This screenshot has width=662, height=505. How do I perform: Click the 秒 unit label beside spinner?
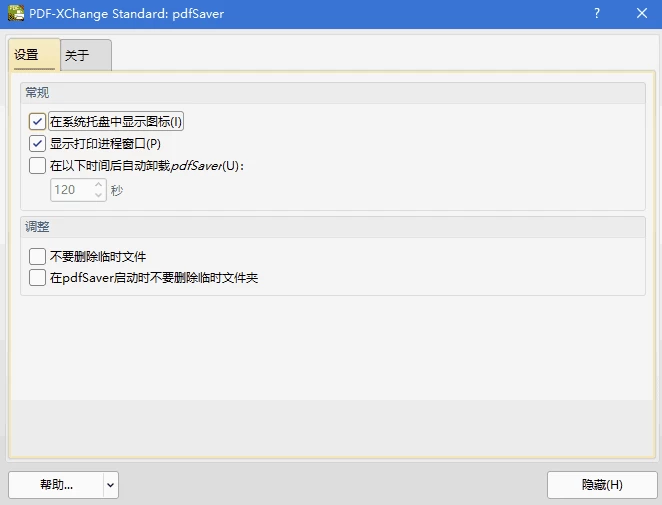117,189
